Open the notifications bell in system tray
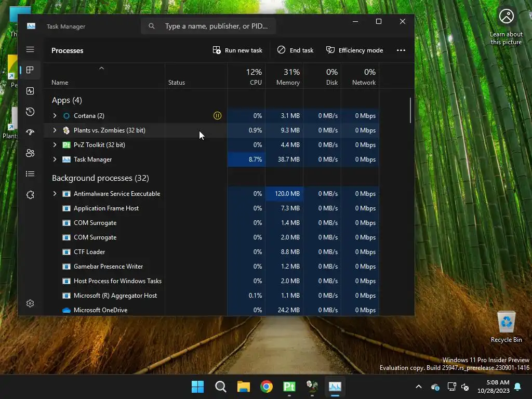 [518, 387]
